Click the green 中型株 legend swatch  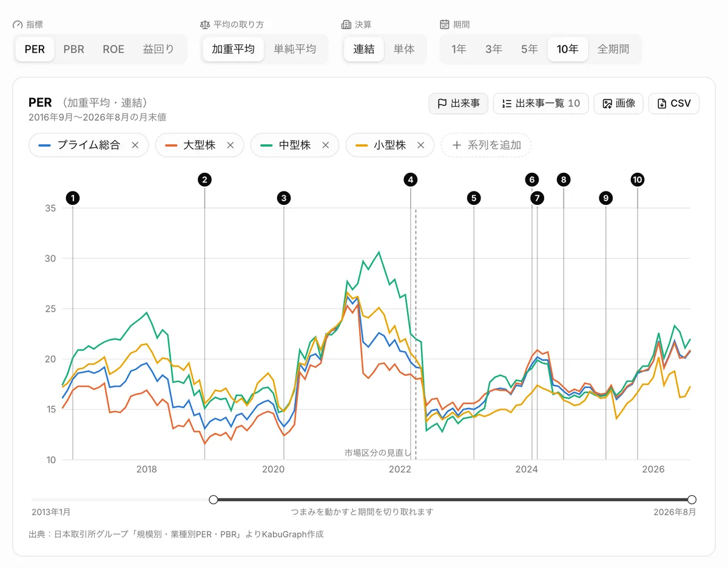tap(266, 145)
